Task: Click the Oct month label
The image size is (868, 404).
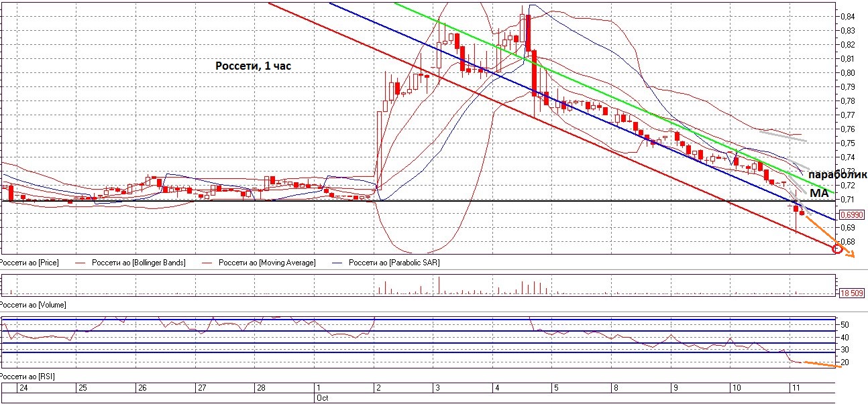Action: click(x=323, y=397)
